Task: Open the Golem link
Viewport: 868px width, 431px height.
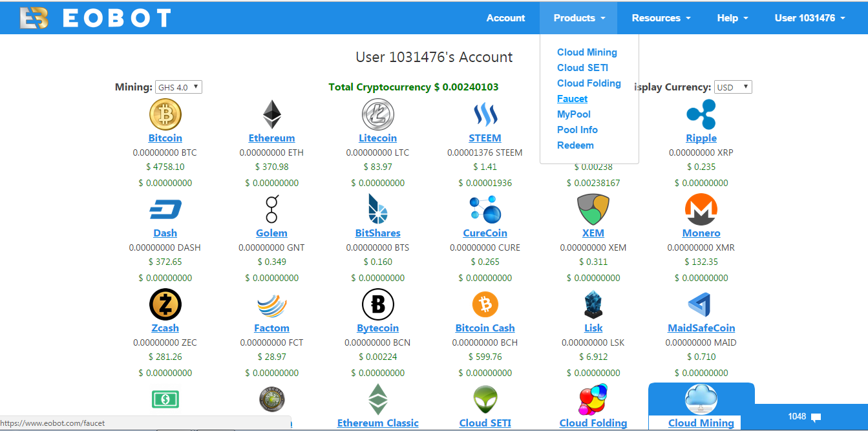Action: tap(272, 233)
